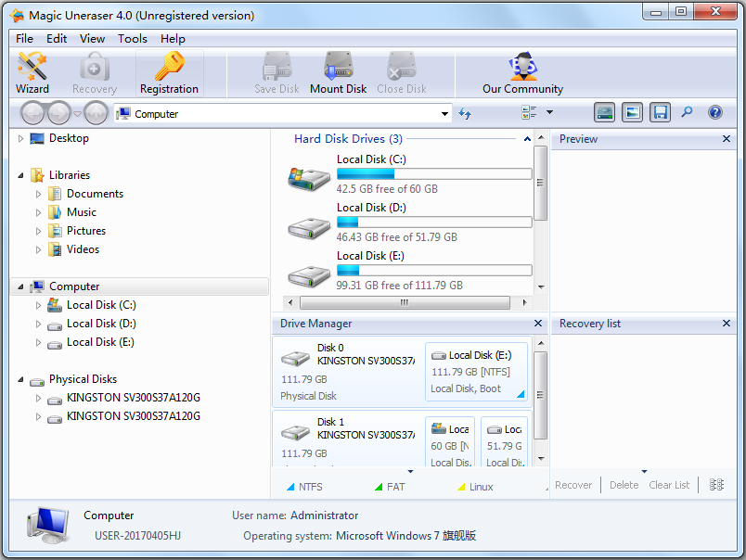
Task: Close the Preview panel
Action: pyautogui.click(x=726, y=139)
